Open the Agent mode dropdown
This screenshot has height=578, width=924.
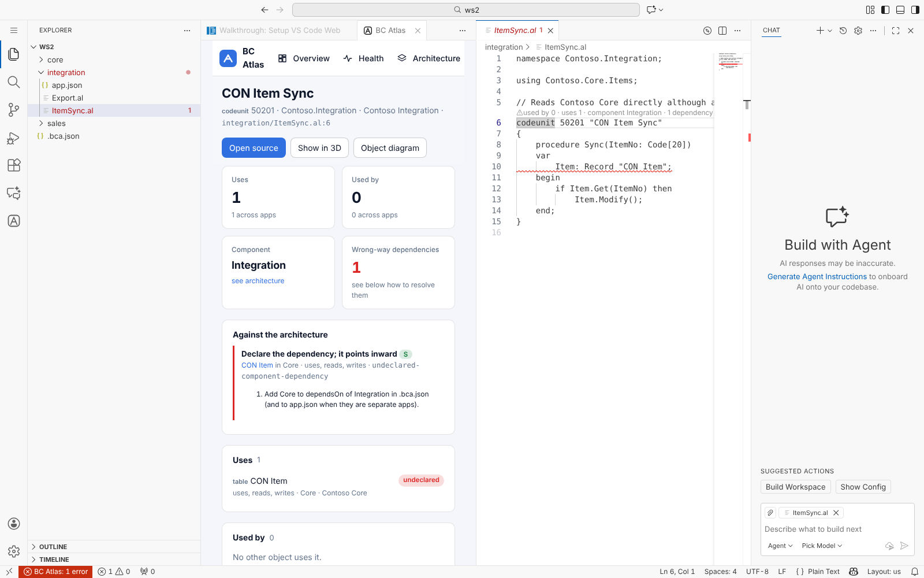pos(780,546)
